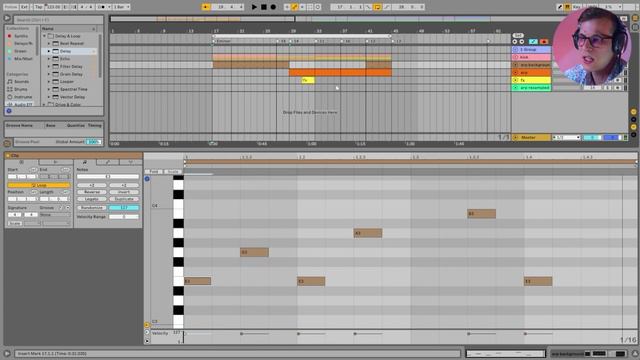Jump to the next locator arrow

click(x=522, y=42)
